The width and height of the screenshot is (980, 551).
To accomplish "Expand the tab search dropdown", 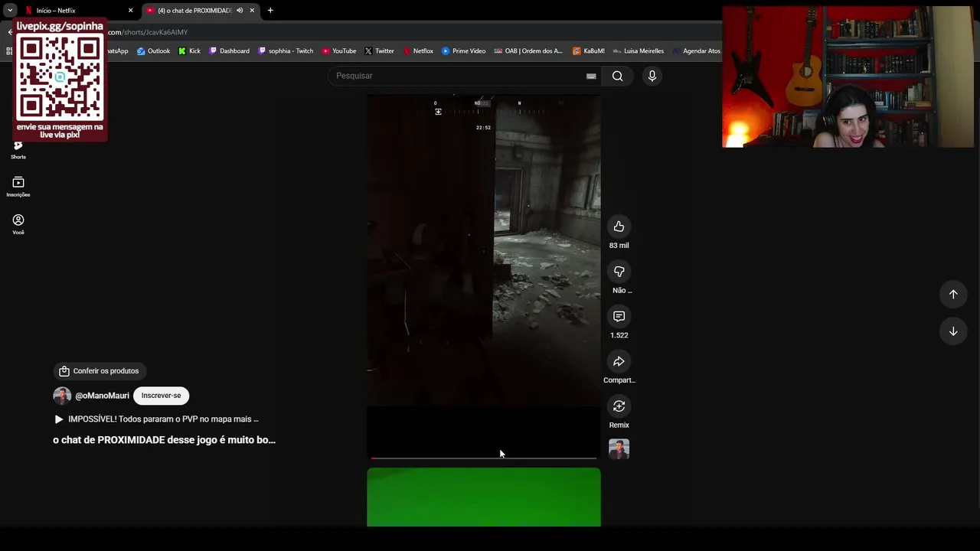I will [x=10, y=11].
